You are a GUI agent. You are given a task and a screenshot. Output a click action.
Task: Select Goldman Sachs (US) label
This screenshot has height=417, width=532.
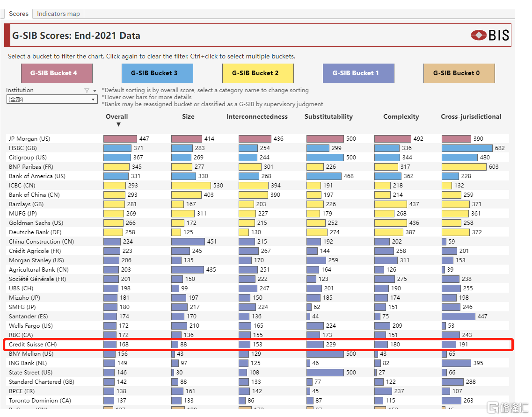click(36, 223)
